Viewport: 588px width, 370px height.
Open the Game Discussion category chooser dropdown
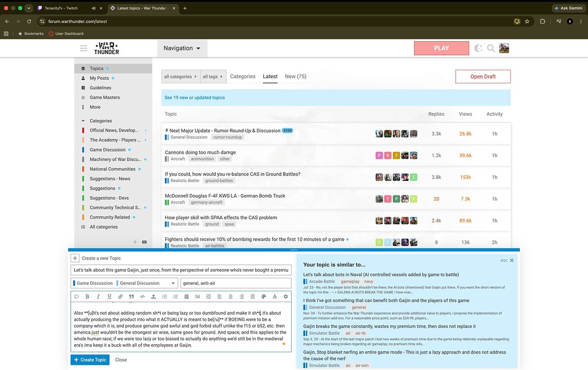(x=125, y=283)
